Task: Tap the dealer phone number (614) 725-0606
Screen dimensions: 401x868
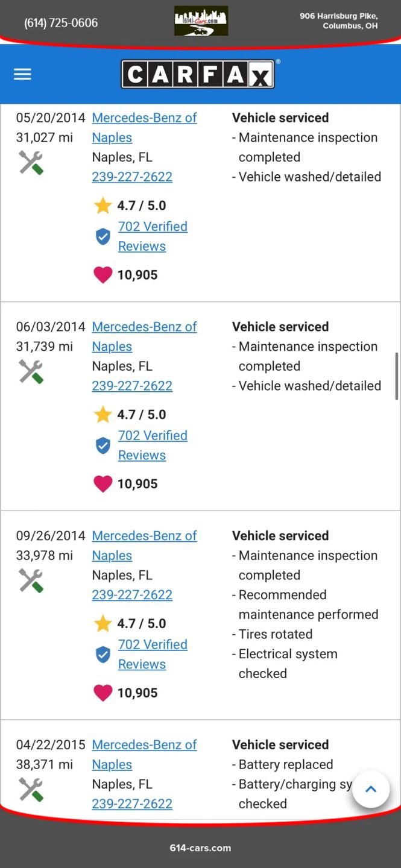Action: click(61, 23)
